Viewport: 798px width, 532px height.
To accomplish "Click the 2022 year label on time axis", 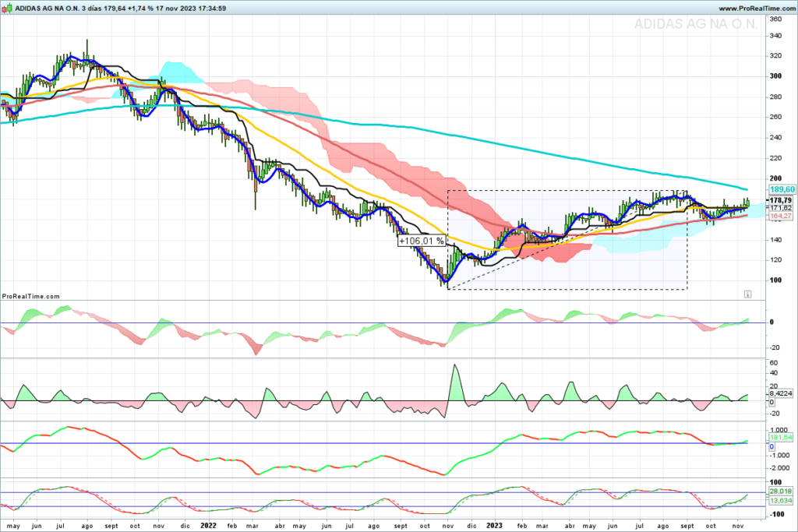I will point(208,526).
